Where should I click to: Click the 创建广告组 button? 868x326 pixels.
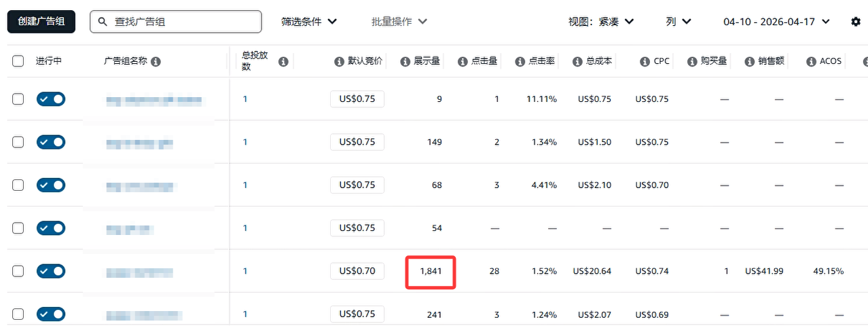coord(41,22)
